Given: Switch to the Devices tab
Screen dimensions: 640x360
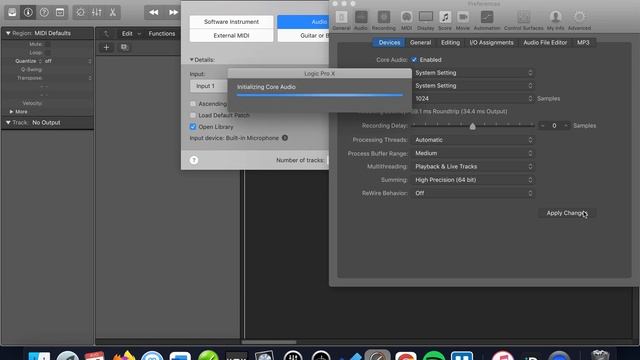Looking at the screenshot, I should click(x=389, y=42).
